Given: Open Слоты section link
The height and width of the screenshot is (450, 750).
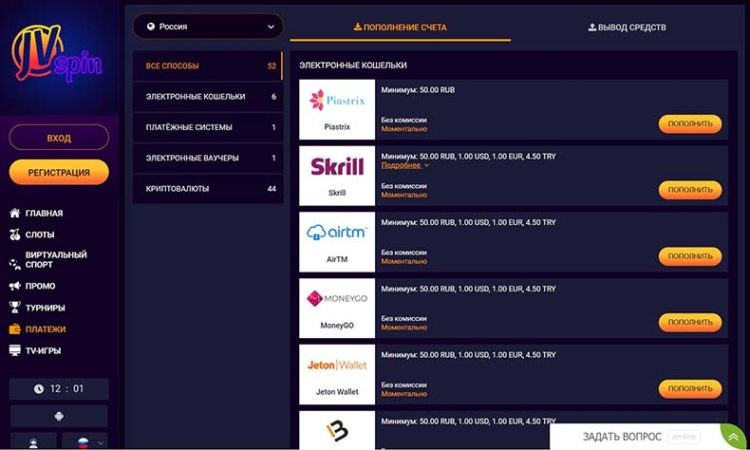Looking at the screenshot, I should tap(40, 235).
